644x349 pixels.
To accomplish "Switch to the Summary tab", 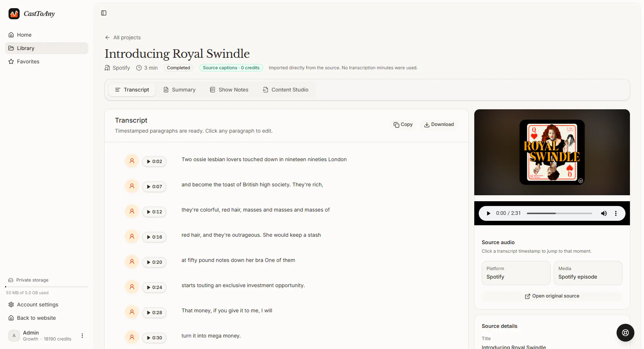I will (x=179, y=90).
